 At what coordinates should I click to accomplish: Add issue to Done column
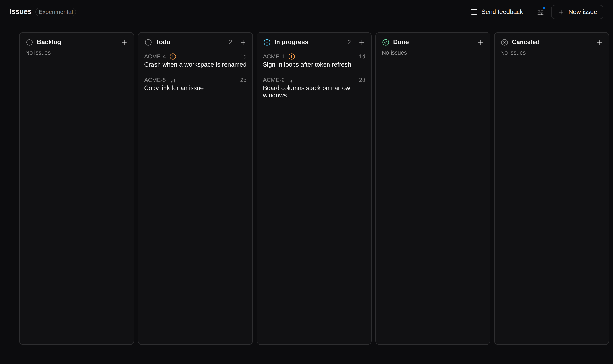(481, 42)
